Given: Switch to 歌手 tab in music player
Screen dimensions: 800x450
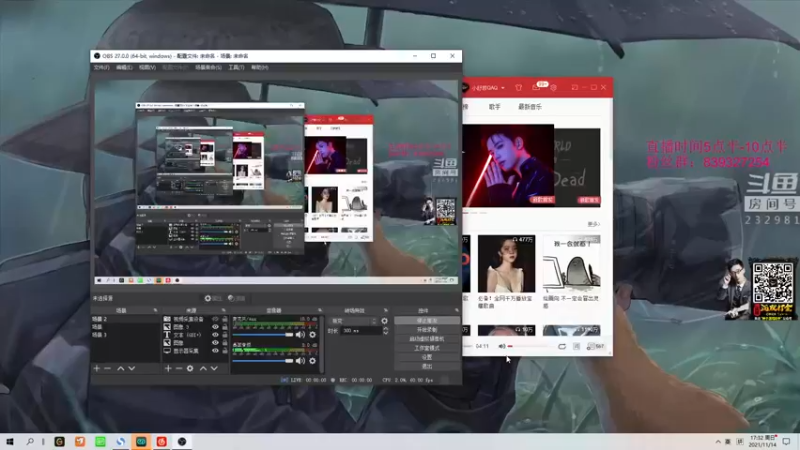Looking at the screenshot, I should coord(494,107).
